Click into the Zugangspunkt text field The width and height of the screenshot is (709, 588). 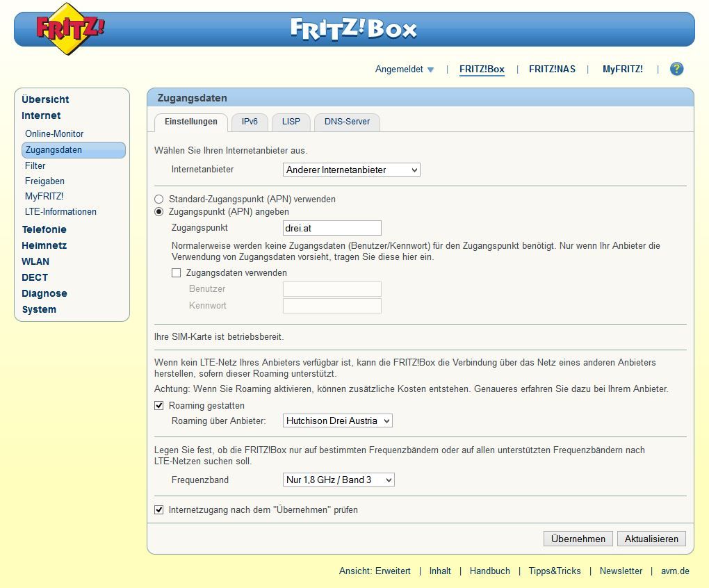coord(332,228)
